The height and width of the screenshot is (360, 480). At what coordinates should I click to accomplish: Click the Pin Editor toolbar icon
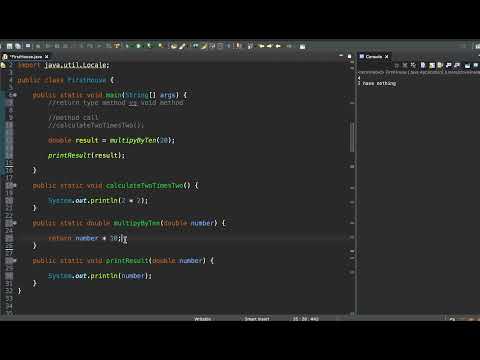tap(302, 46)
